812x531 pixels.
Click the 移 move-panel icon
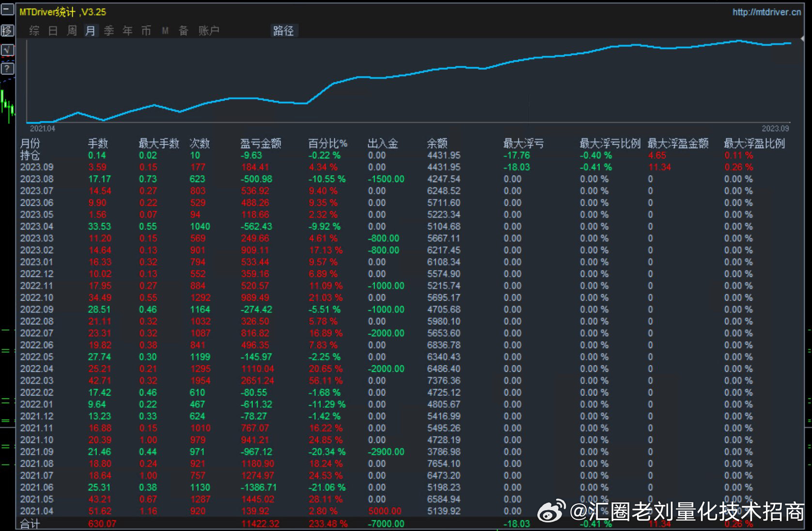pyautogui.click(x=7, y=30)
